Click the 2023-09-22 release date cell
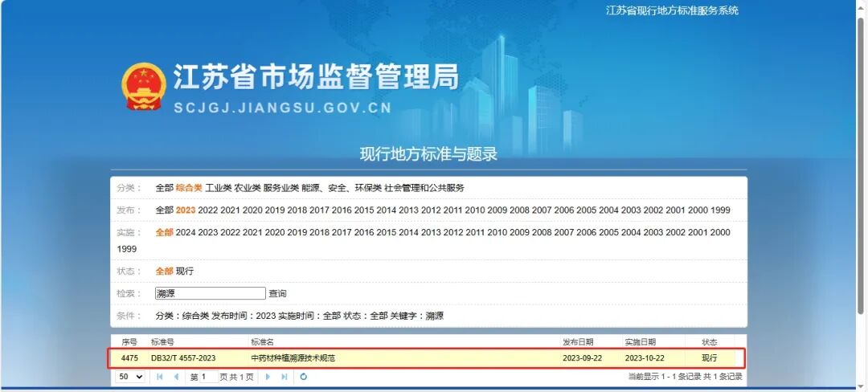Screen dimensions: 868x392 click(x=583, y=358)
